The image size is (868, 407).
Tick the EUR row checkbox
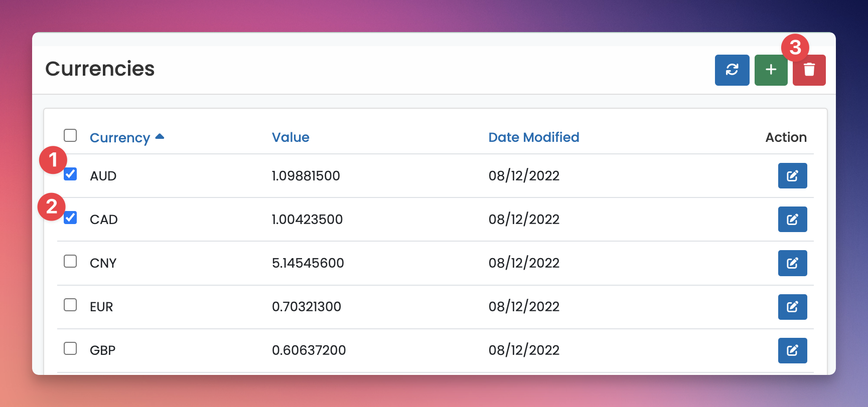70,305
